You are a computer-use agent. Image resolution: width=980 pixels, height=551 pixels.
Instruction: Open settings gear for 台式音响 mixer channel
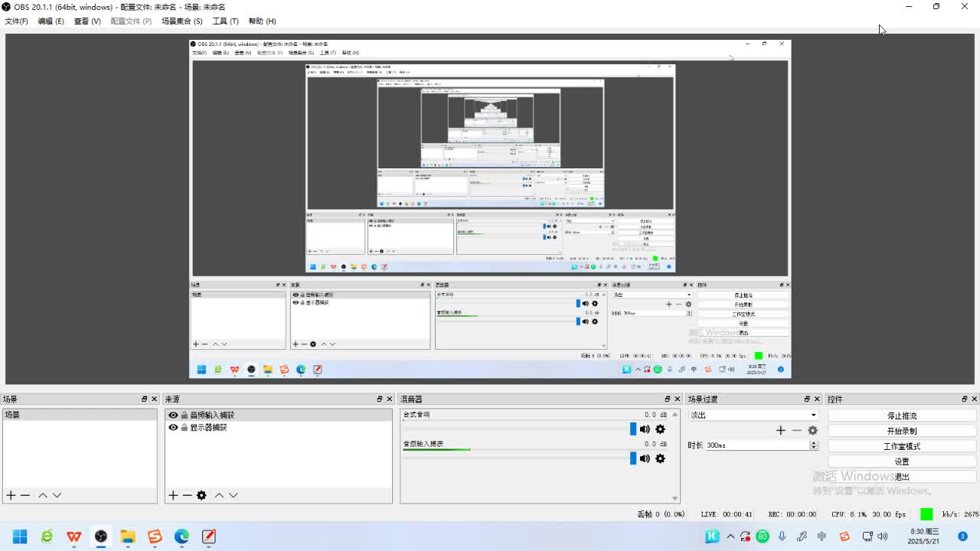(660, 429)
